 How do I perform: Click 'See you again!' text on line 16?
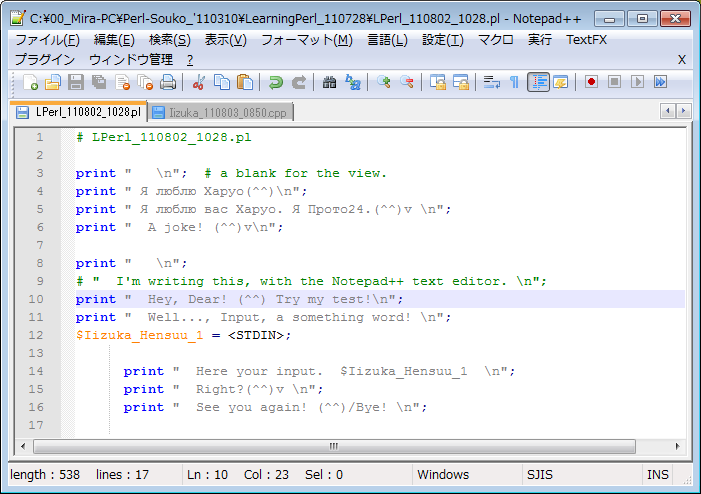(x=251, y=407)
